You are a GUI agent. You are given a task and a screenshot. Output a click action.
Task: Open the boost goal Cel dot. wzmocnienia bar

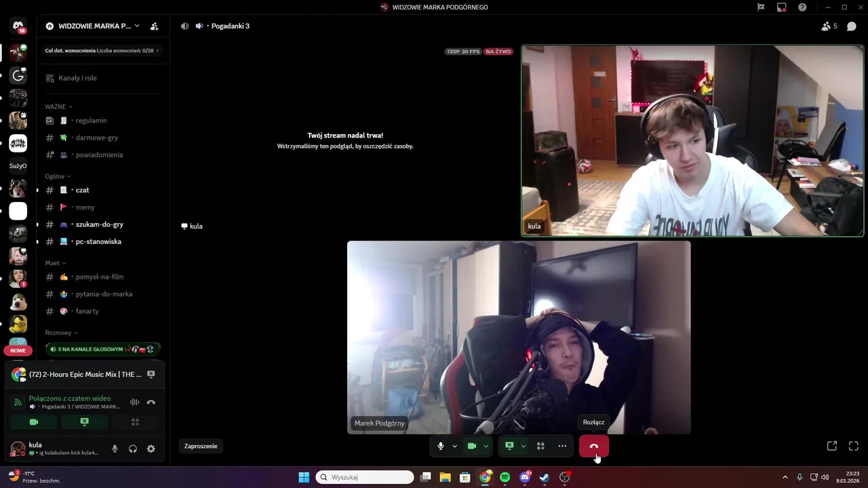102,51
